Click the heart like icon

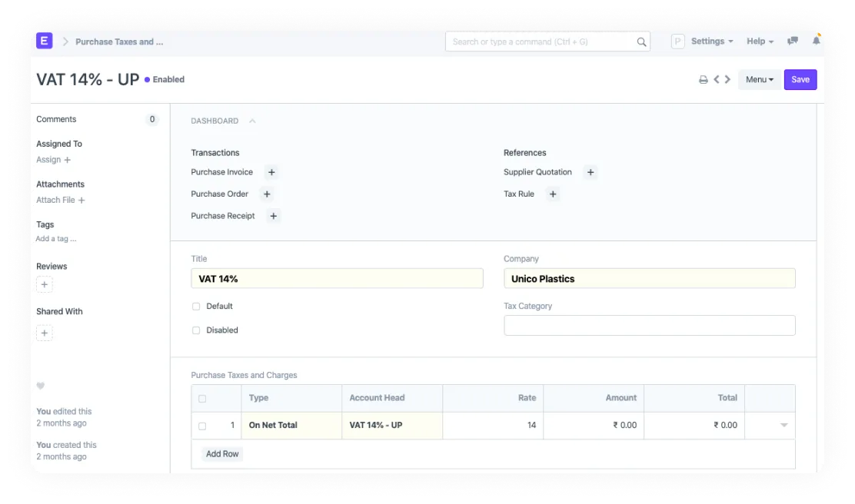pos(41,386)
